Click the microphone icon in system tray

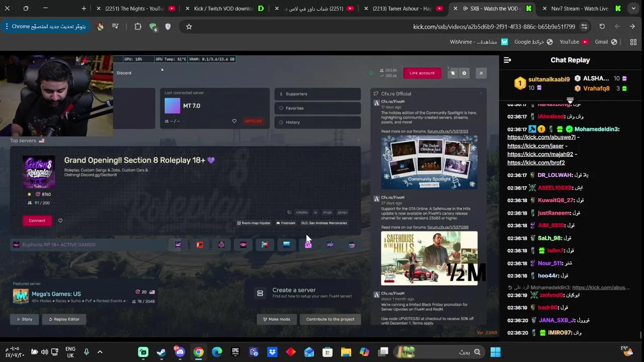coord(87,352)
